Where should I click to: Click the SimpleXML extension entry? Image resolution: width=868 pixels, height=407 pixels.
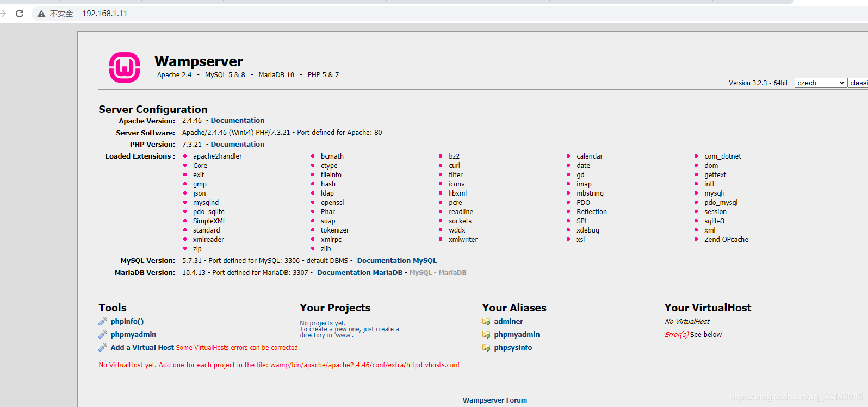coord(209,221)
